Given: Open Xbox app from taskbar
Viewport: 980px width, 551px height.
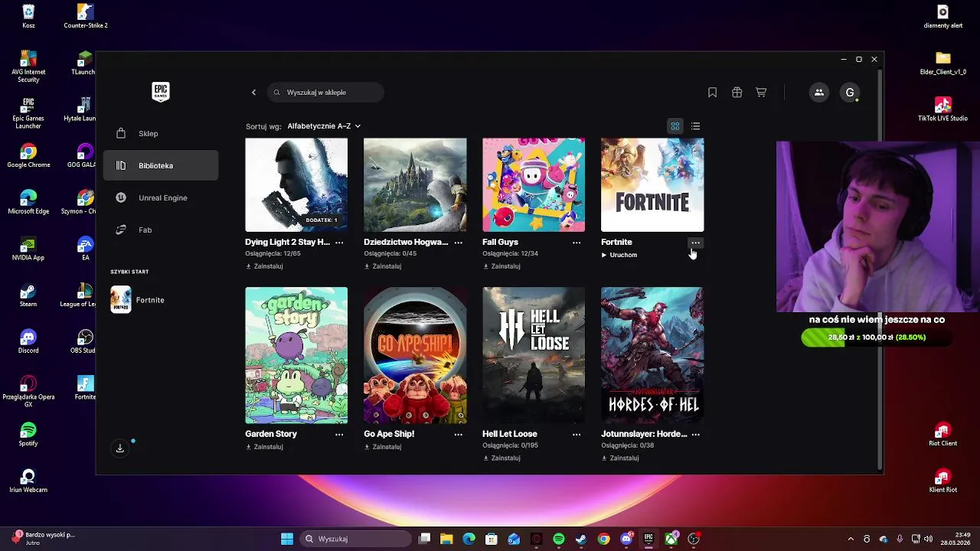Looking at the screenshot, I should [x=671, y=540].
